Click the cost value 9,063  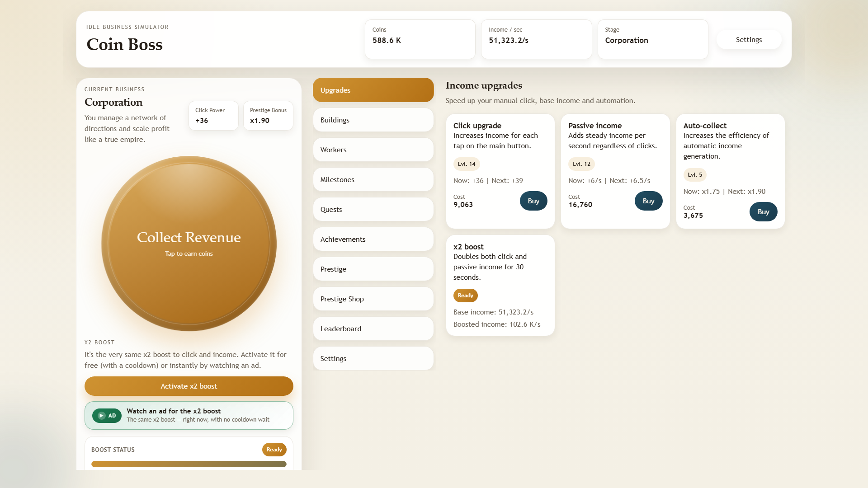[463, 205]
